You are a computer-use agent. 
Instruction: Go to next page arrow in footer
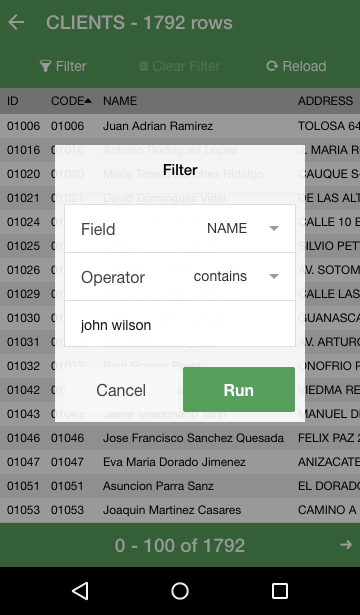click(x=346, y=544)
